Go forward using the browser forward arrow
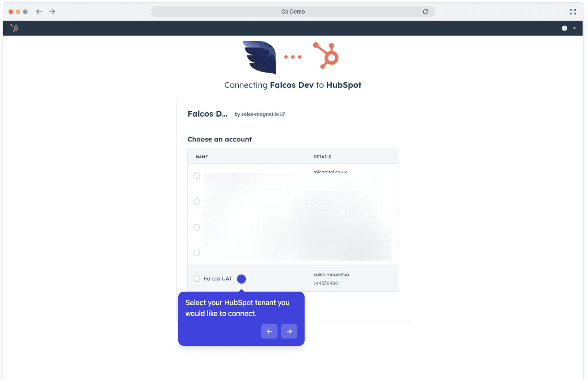The width and height of the screenshot is (588, 380). 52,12
